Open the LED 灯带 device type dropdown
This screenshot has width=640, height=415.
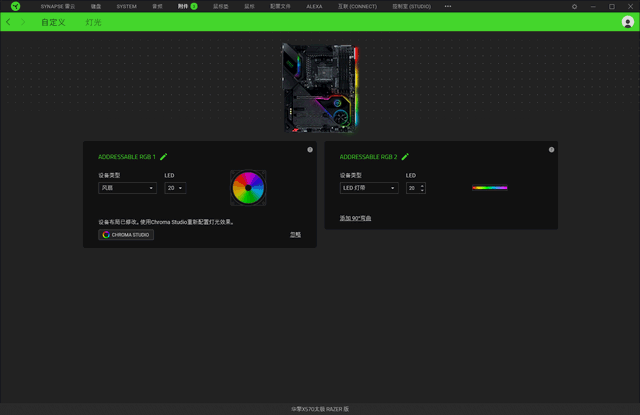(369, 188)
